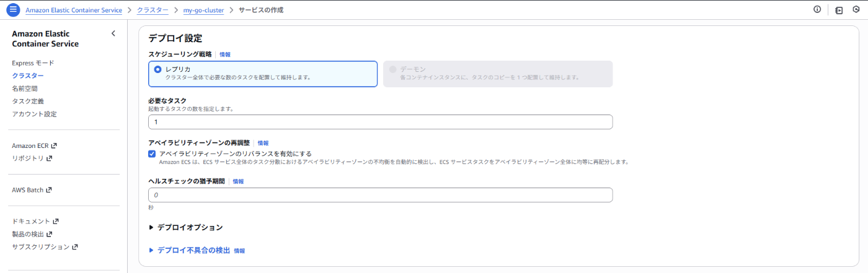Viewport: 868px width, 273px height.
Task: Click the 必要なタスク number field
Action: pyautogui.click(x=380, y=122)
